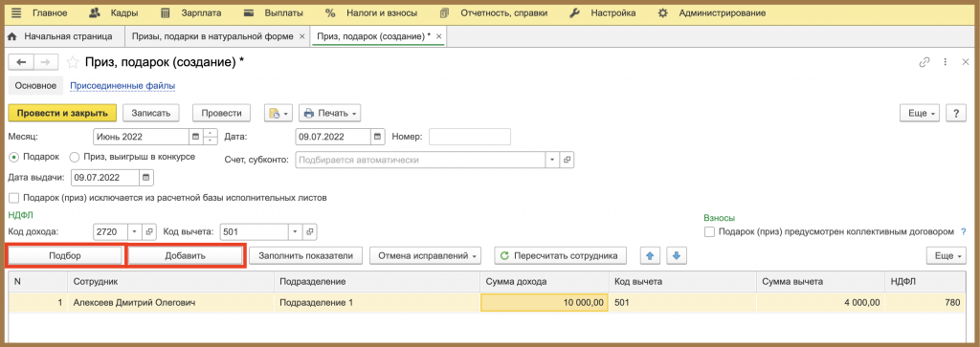Image resolution: width=980 pixels, height=347 pixels.
Task: Open the Код вычета item icon
Action: pos(311,232)
